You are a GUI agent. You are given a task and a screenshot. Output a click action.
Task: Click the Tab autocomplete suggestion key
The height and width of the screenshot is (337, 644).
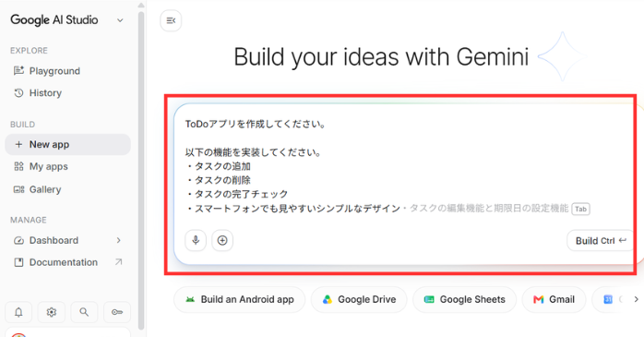click(x=580, y=209)
